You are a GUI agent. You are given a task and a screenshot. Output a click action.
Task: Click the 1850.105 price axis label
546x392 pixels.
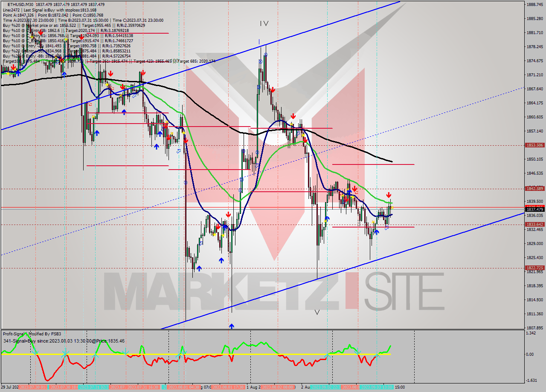point(534,159)
